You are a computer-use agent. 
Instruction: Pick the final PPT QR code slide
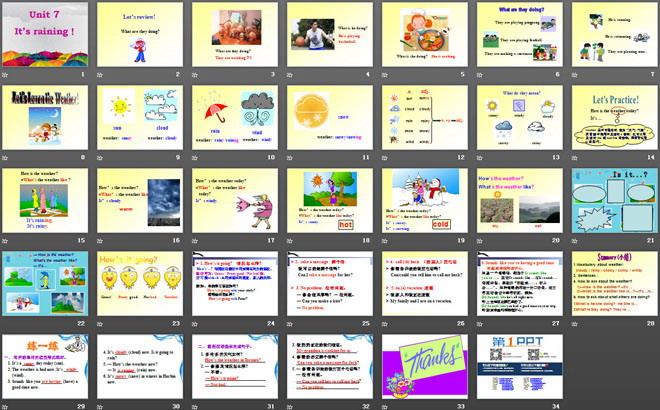[518, 364]
